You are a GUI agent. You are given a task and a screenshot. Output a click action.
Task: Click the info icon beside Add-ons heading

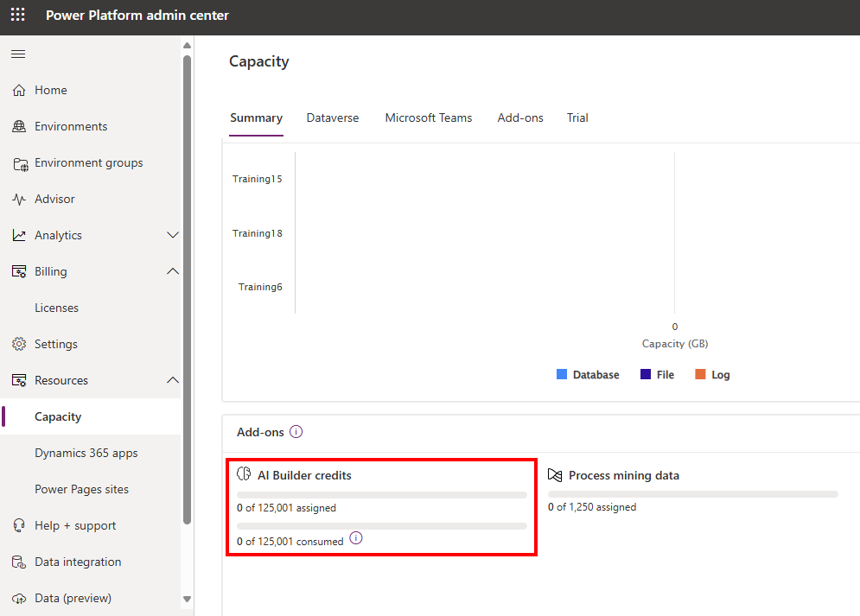point(296,432)
